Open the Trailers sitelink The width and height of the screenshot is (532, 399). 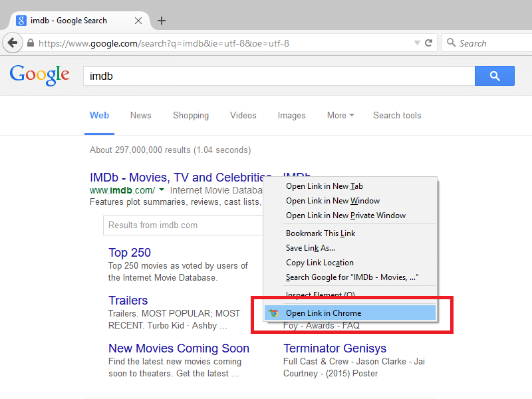pos(128,301)
